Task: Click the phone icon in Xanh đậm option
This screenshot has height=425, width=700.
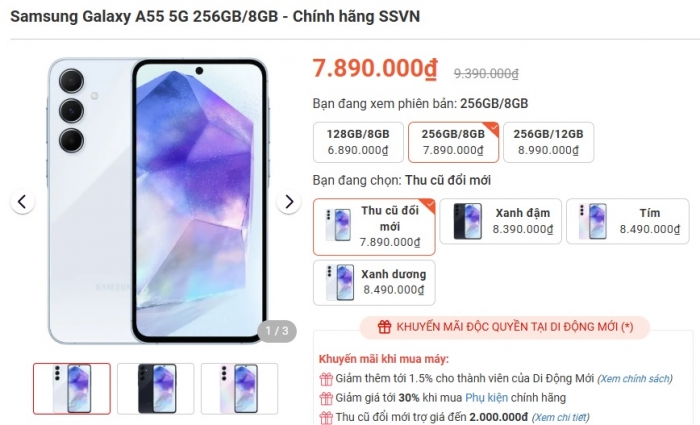Action: point(467,221)
